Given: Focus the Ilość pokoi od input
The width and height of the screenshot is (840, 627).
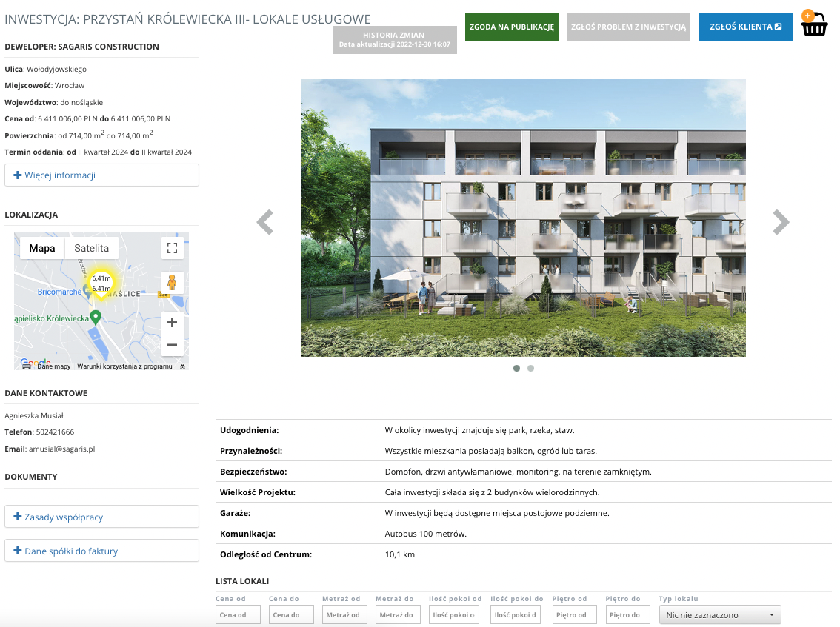Looking at the screenshot, I should [x=454, y=614].
